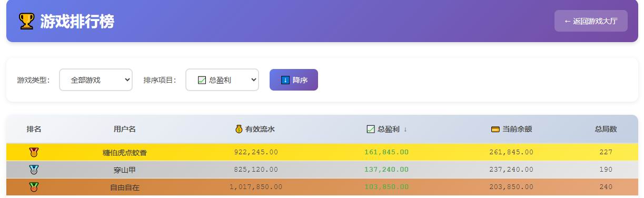Toggle the 降序 sort order button

[x=294, y=80]
